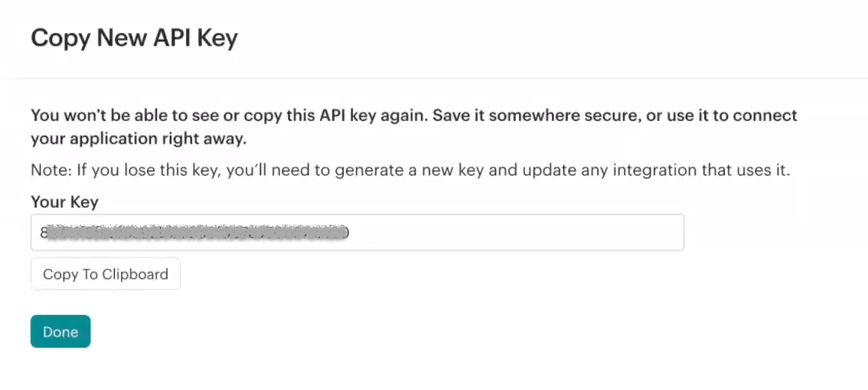Click the word "Note:" in the message
The height and width of the screenshot is (390, 868).
click(x=50, y=170)
